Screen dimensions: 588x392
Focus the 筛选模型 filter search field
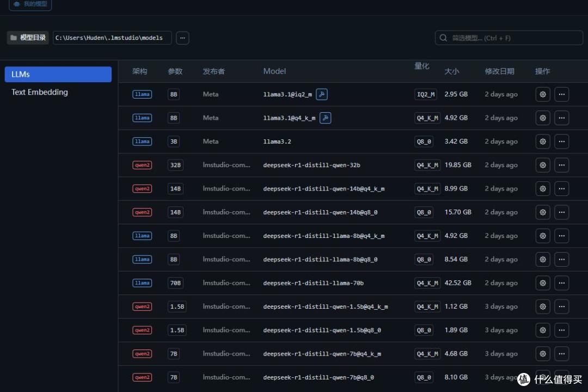(509, 38)
